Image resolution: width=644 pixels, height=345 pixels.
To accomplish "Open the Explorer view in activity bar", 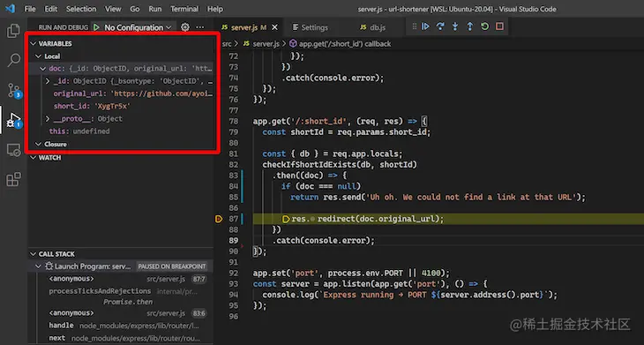I will click(13, 31).
